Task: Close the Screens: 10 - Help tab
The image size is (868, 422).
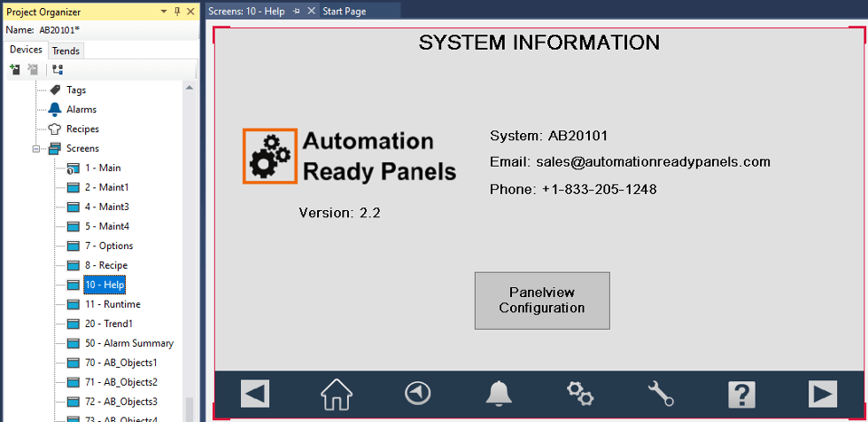Action: pos(311,11)
